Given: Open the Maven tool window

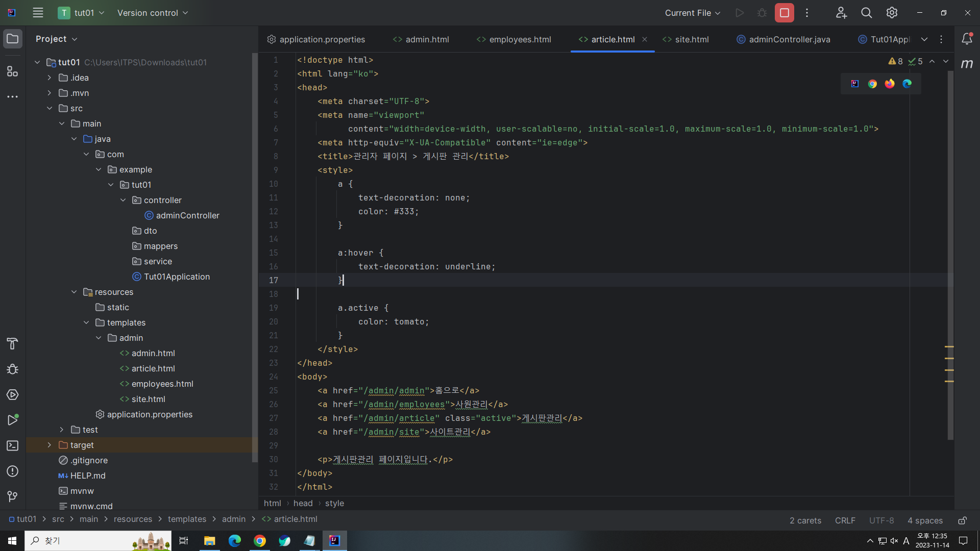Looking at the screenshot, I should click(x=967, y=64).
